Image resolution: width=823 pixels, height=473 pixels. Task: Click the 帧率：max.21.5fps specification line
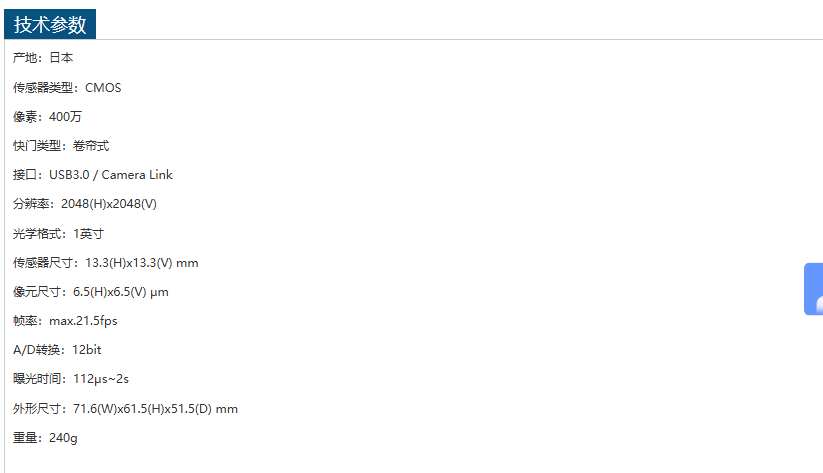65,321
